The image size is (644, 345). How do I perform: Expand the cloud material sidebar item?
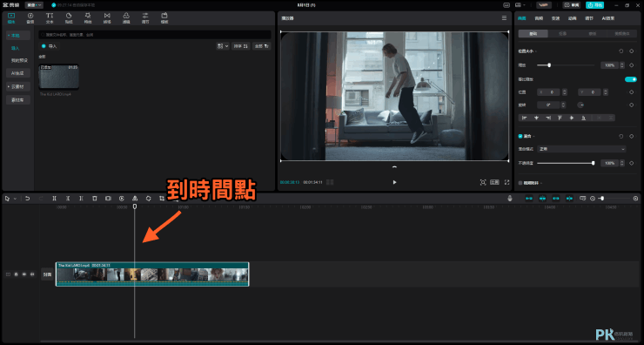[x=18, y=87]
